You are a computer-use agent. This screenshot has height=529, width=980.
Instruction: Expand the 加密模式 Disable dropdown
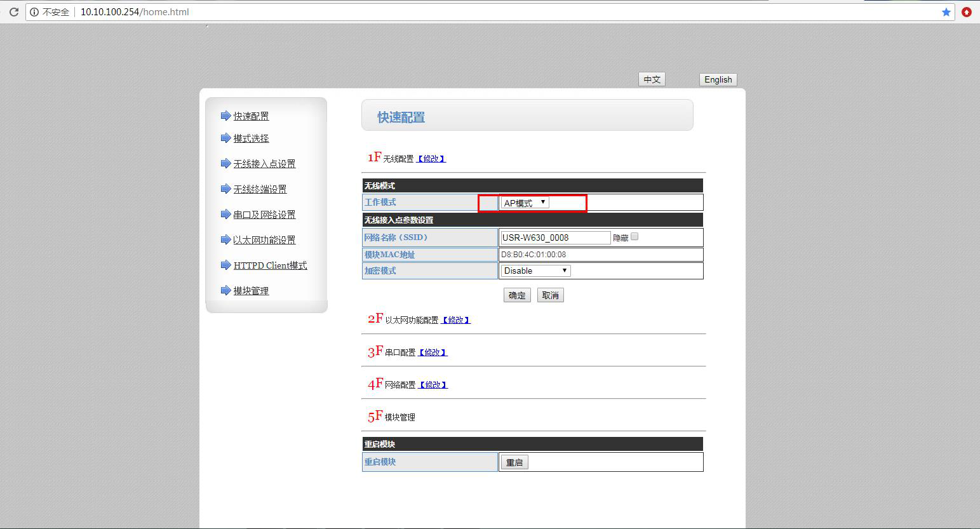535,271
